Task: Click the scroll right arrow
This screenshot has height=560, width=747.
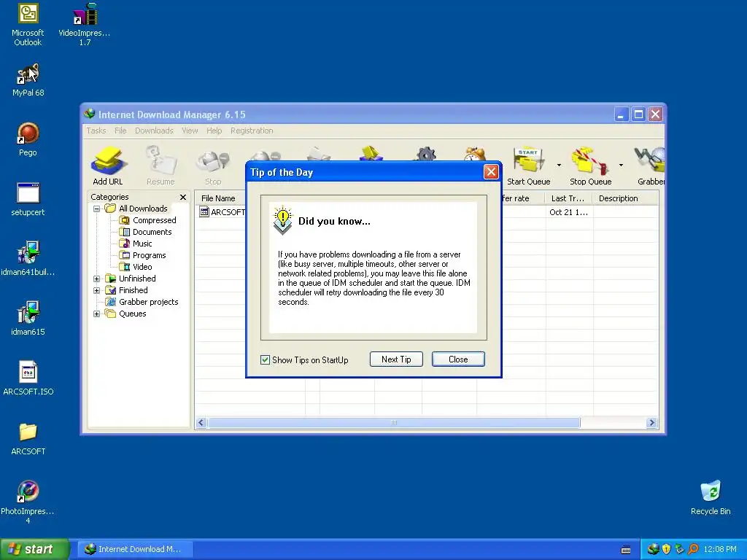Action: coord(651,423)
